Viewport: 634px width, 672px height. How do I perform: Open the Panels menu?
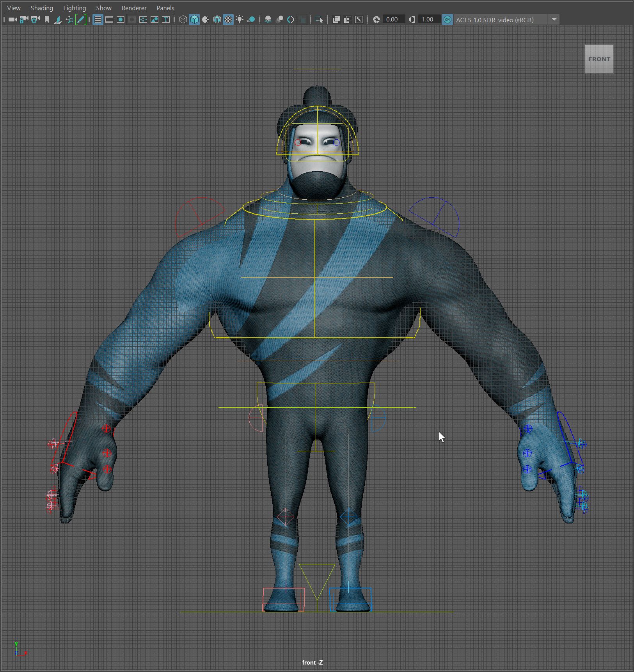165,8
